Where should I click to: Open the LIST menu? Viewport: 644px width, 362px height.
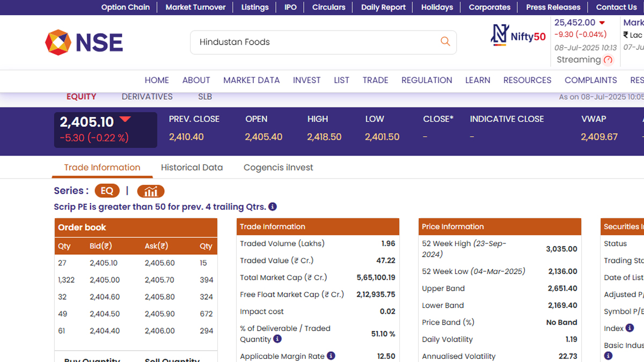tap(341, 80)
